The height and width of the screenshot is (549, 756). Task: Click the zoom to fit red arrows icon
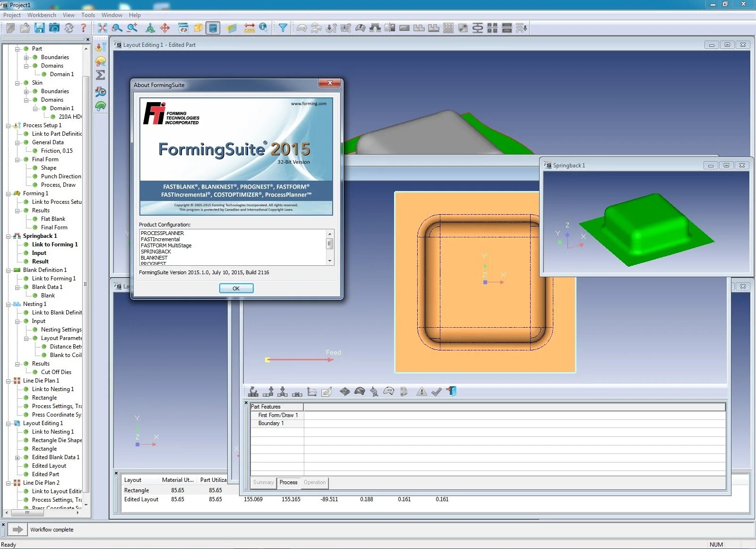[103, 28]
